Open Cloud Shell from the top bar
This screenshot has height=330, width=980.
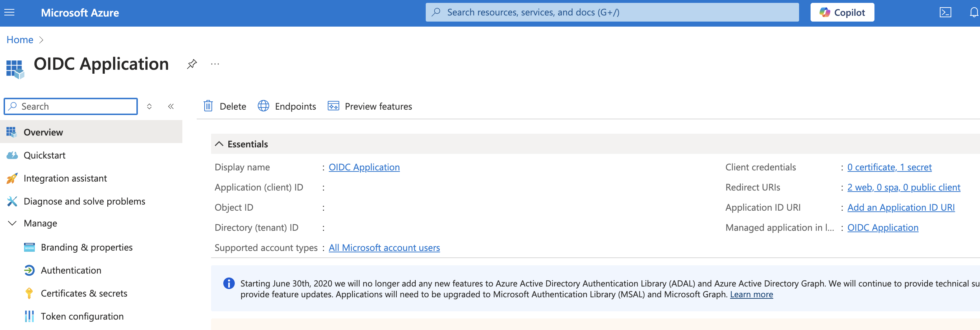pos(945,13)
